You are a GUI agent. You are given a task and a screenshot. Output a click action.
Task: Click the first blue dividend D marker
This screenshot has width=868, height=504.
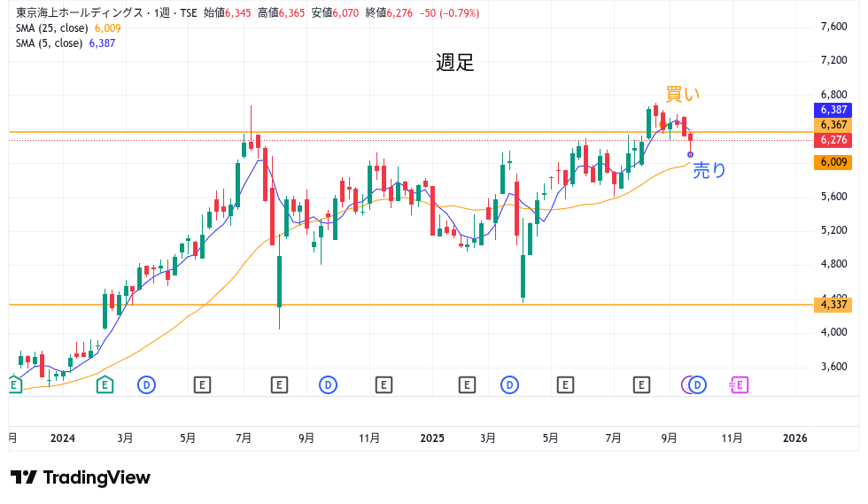[146, 384]
